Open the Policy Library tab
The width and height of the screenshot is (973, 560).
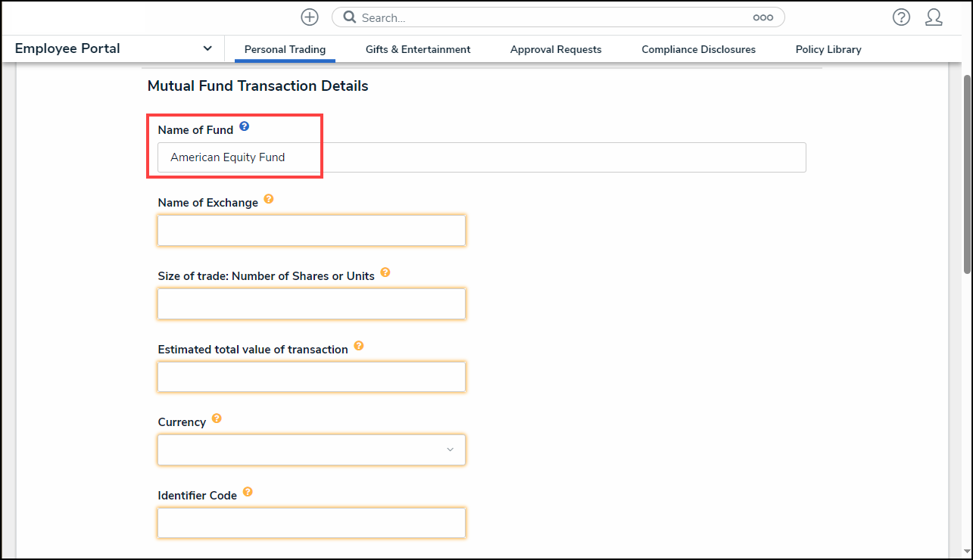point(828,49)
